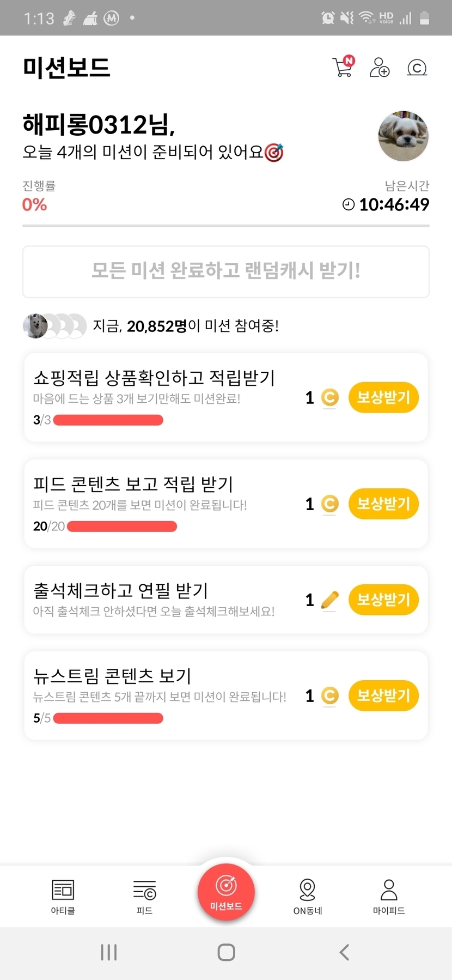This screenshot has height=980, width=452.
Task: Open the ON동네 location tab
Action: point(308,896)
